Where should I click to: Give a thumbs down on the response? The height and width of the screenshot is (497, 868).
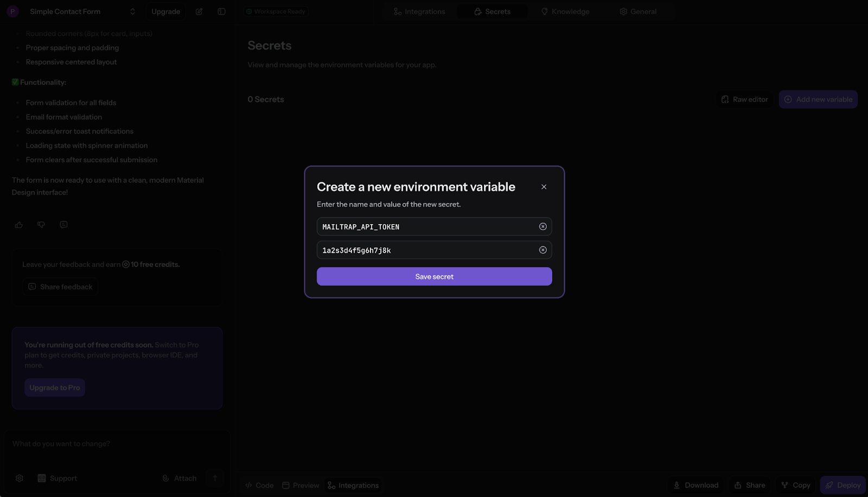[x=41, y=224]
